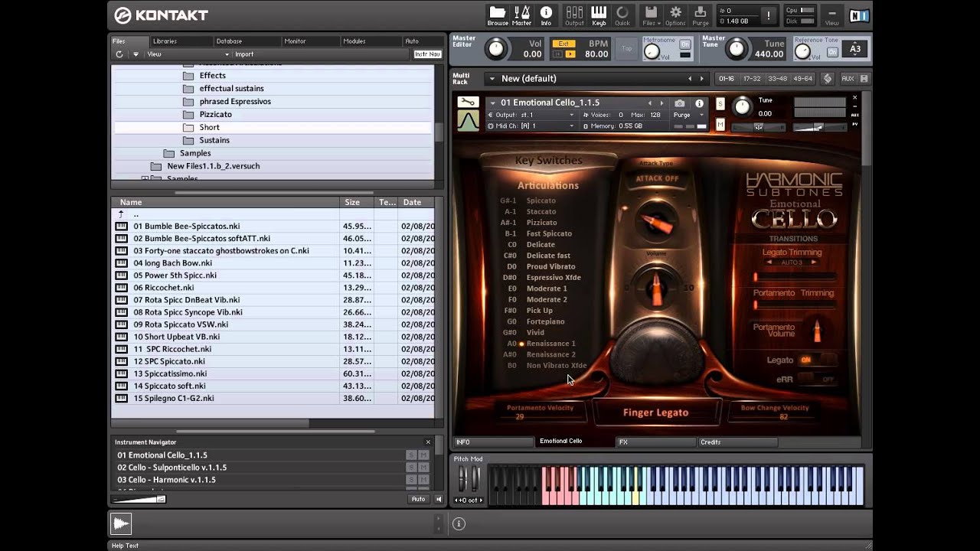This screenshot has height=551, width=980.
Task: Turn on the Metronome On button
Action: point(684,45)
